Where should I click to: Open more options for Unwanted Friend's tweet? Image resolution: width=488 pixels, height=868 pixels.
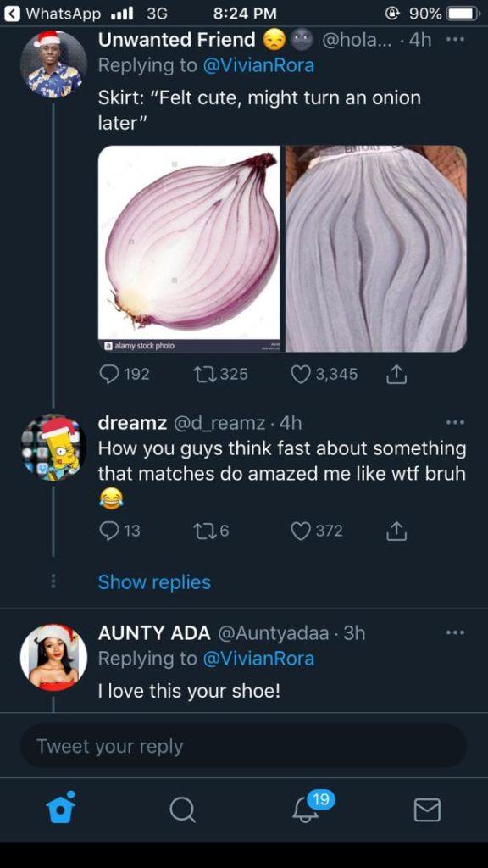tap(457, 41)
